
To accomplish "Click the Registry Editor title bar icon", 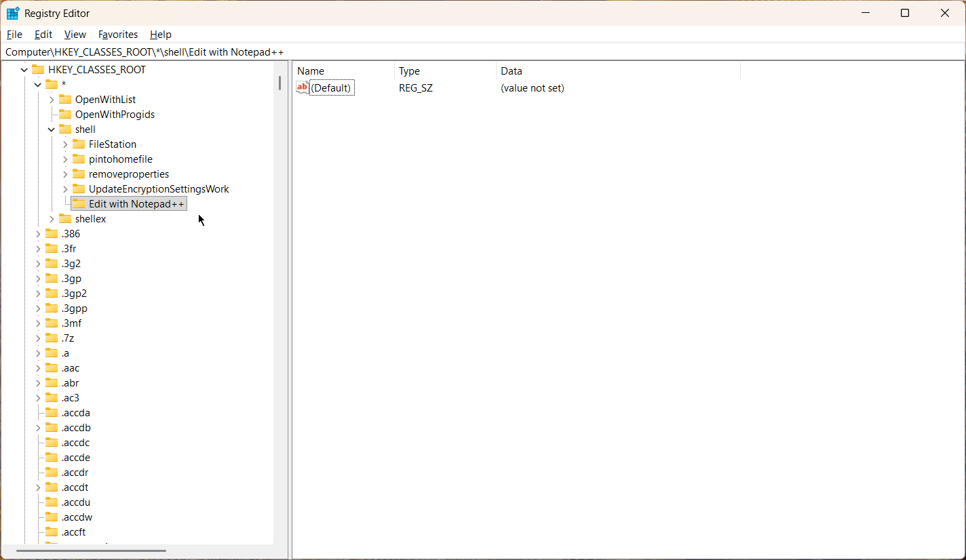I will tap(13, 13).
